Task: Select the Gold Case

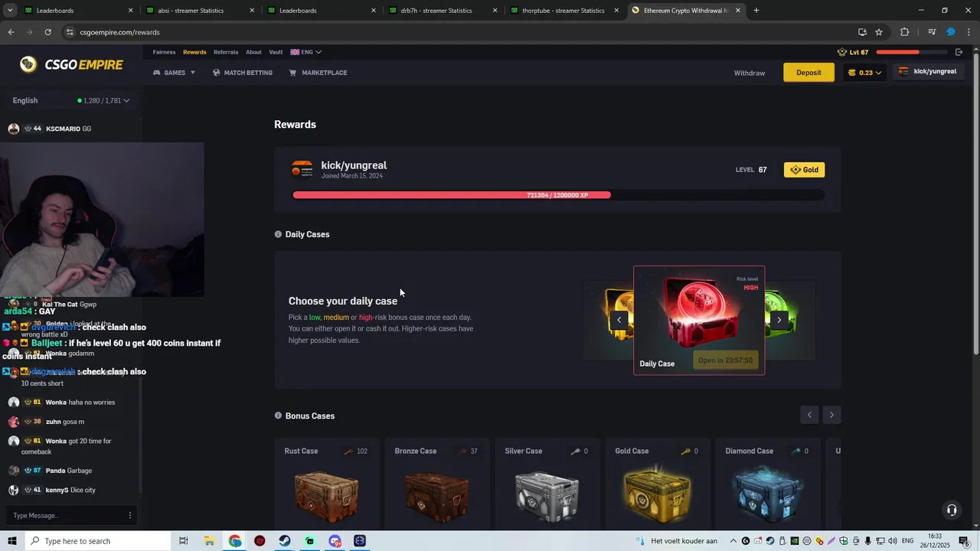Action: click(x=657, y=484)
